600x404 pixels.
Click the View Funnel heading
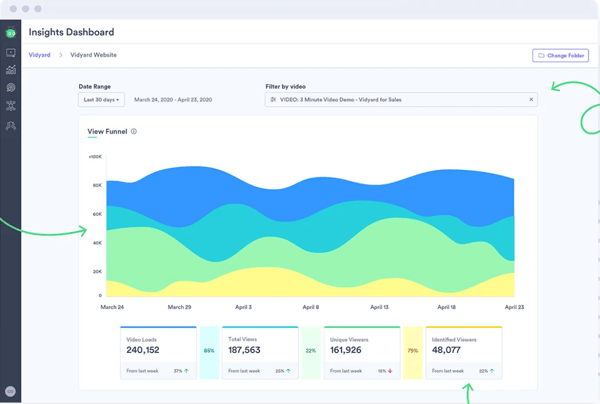pyautogui.click(x=107, y=131)
